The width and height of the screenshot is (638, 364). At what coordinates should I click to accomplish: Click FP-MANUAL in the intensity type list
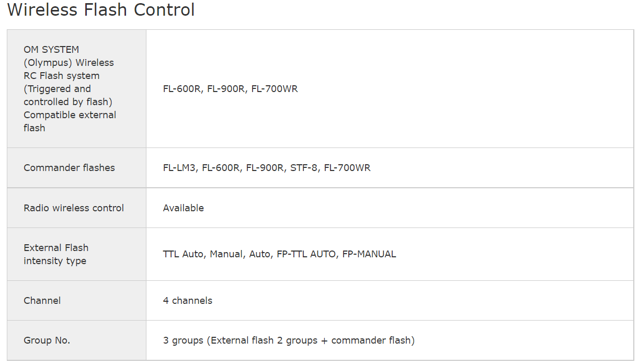click(x=369, y=254)
